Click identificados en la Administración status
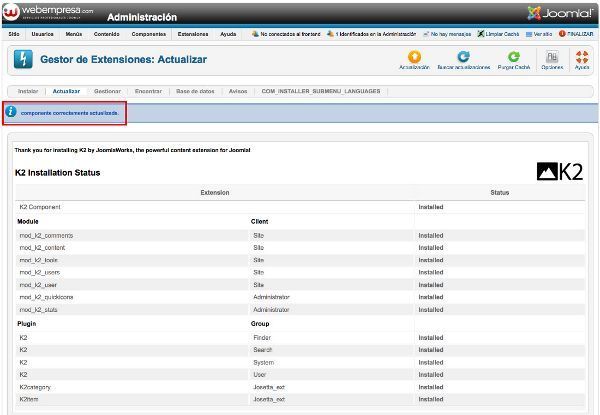Image resolution: width=600 pixels, height=415 pixels. point(372,34)
